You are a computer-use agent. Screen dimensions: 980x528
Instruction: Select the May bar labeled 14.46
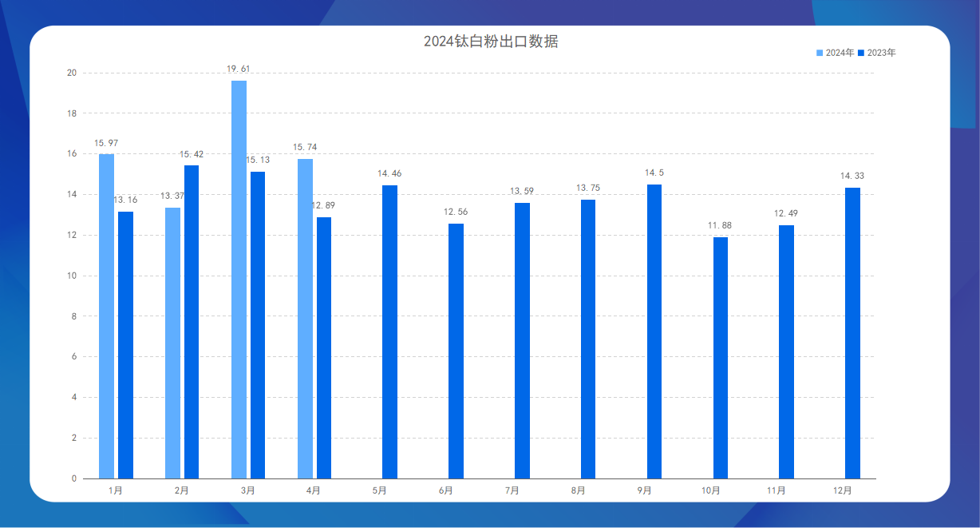389,331
